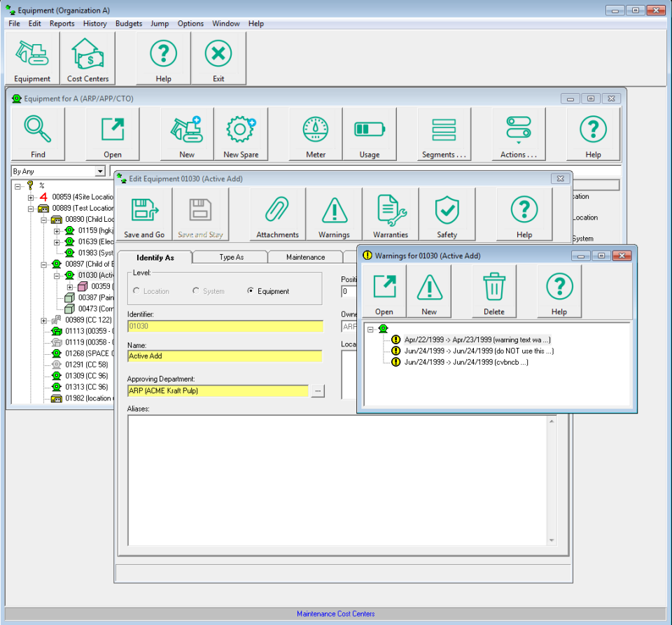
Task: Open Warranties for equipment 01030
Action: (391, 214)
